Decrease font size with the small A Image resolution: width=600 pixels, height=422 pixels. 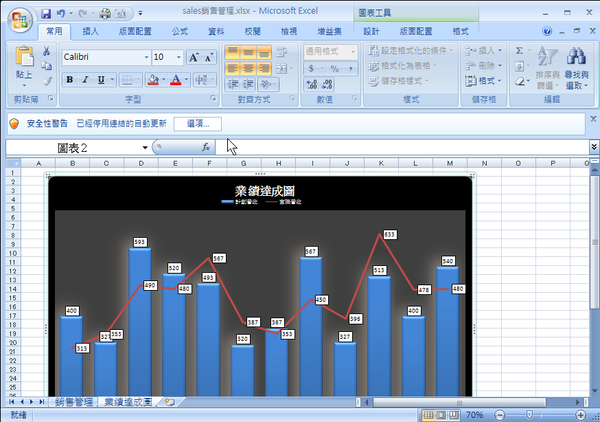209,57
